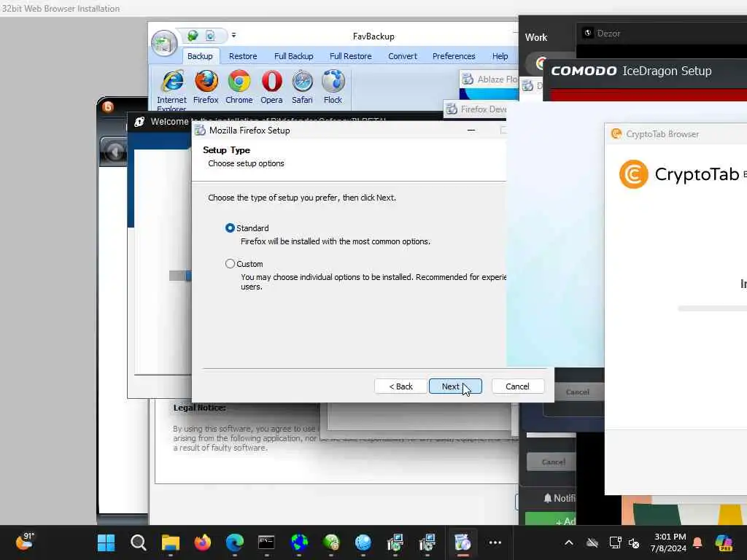Select Firefox browser icon in FavBackup
This screenshot has height=560, width=747.
pyautogui.click(x=206, y=87)
